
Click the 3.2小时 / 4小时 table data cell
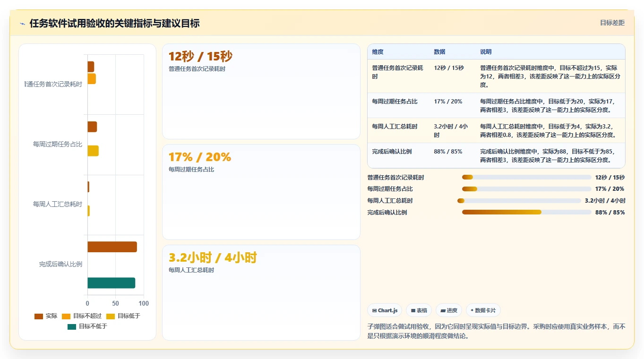coord(453,130)
